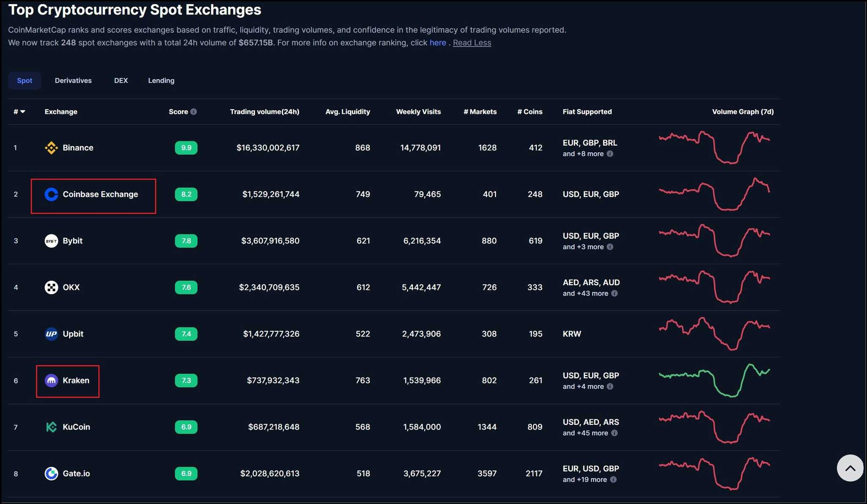Click info icon next to KuCoin's 'and +45 more'
Image resolution: width=867 pixels, height=504 pixels.
[x=614, y=433]
